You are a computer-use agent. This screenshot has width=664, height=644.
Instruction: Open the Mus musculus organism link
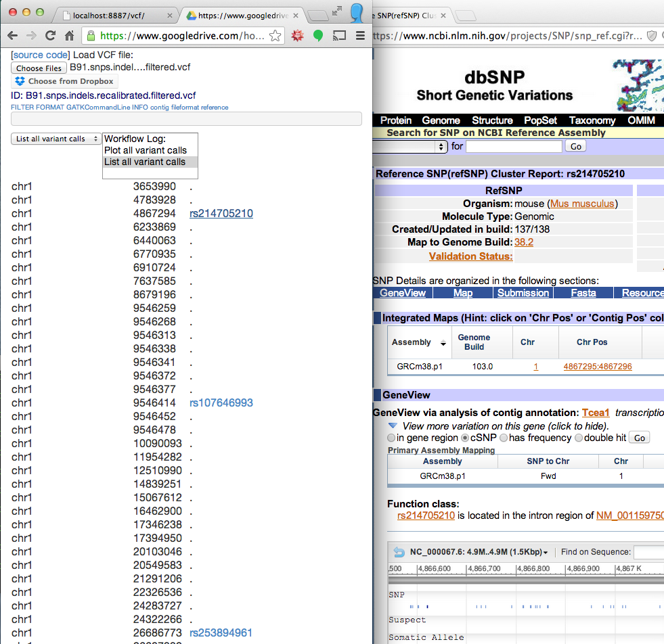click(x=582, y=204)
